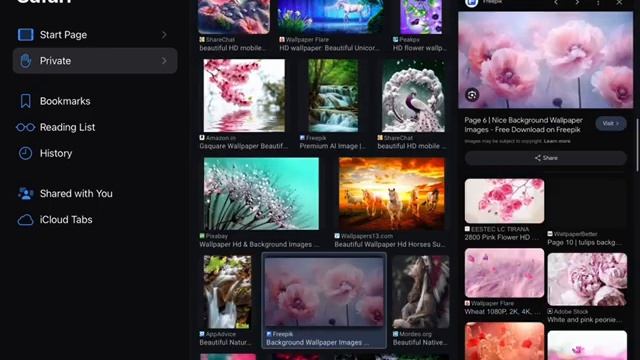Click the 'Beautiful Wallpaper Hd Horses Su...' caption
Viewport: 640px width, 360px height.
click(390, 244)
